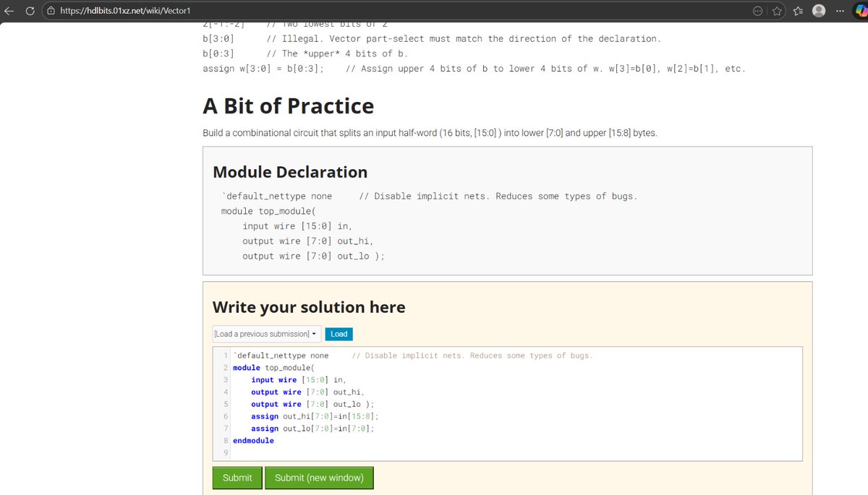Click the endmodule keyword in the editor
This screenshot has height=495, width=868.
point(253,440)
